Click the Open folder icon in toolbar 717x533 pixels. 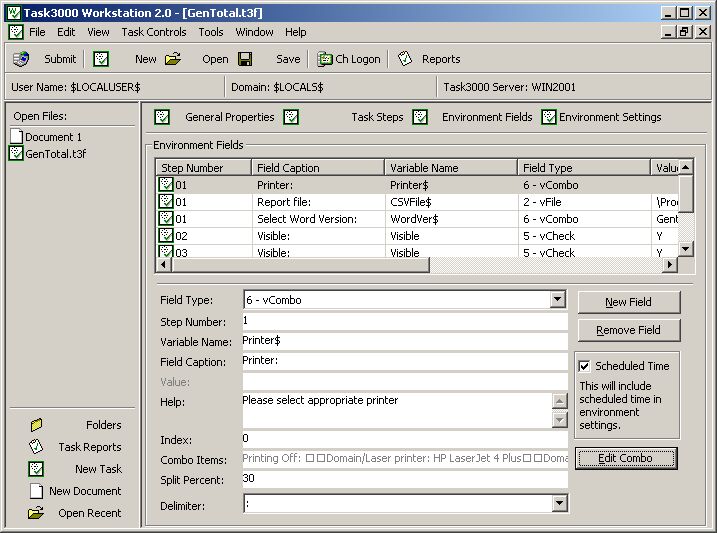(x=173, y=59)
